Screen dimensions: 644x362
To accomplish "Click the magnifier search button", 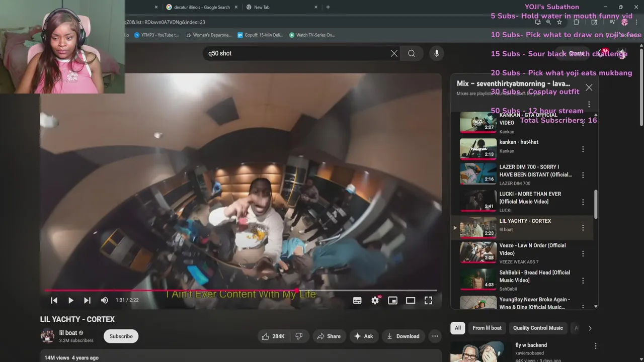I will [x=412, y=53].
